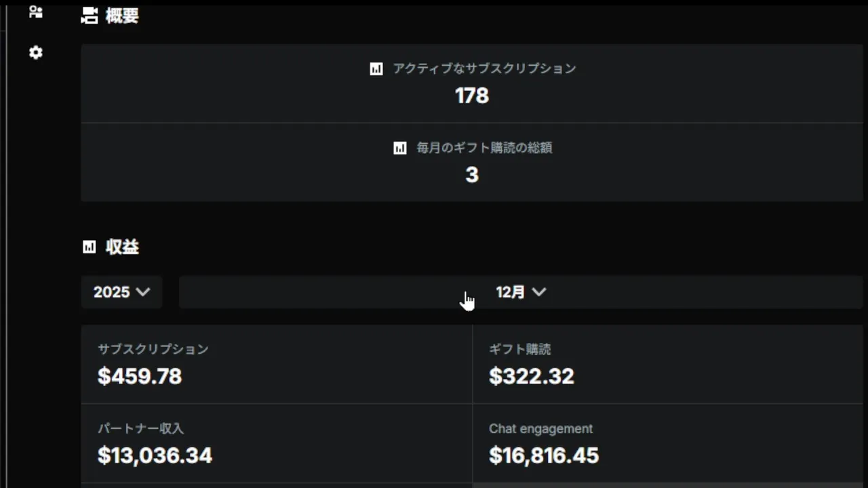Viewport: 868px width, 488px height.
Task: Click the icon beside the 概要 heading
Action: click(90, 16)
